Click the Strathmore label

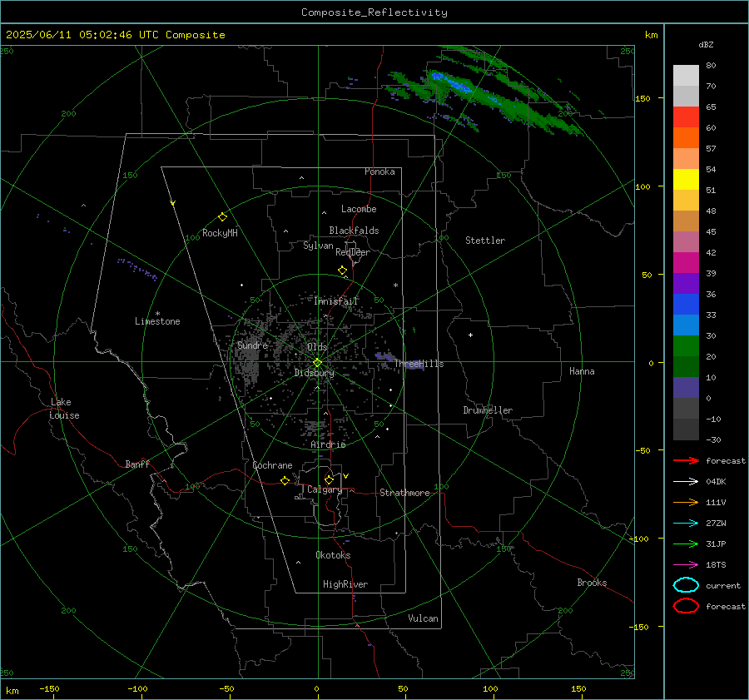click(404, 493)
